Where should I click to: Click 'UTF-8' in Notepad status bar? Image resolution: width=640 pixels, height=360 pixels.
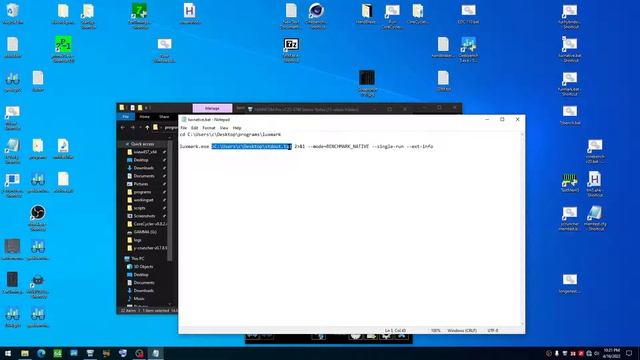pos(493,330)
